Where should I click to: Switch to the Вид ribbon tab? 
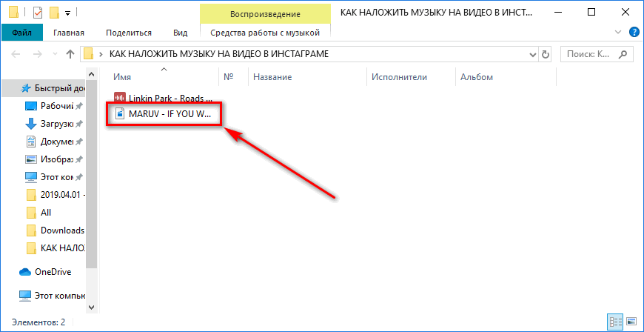click(180, 33)
